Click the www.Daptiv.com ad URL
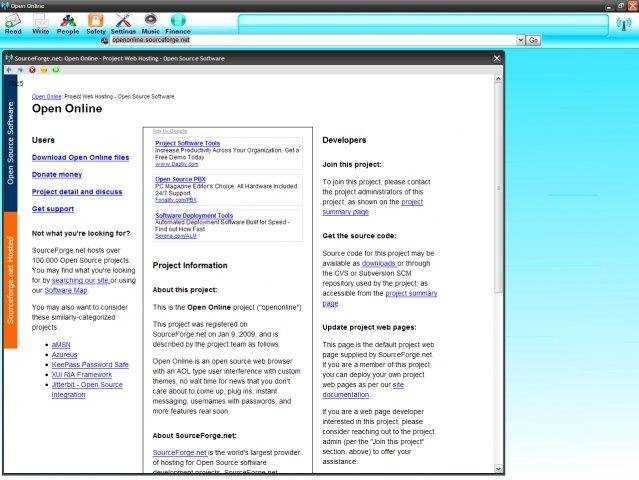The width and height of the screenshot is (639, 480). [176, 164]
